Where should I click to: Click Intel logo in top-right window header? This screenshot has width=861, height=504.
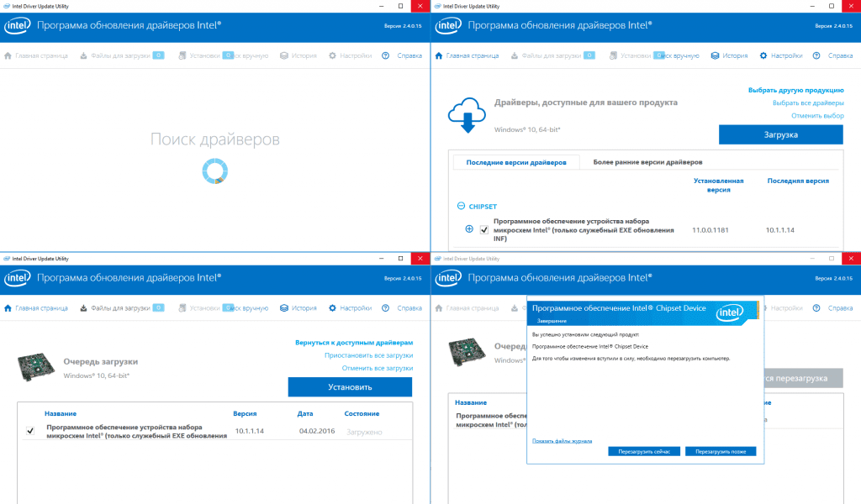pos(449,25)
